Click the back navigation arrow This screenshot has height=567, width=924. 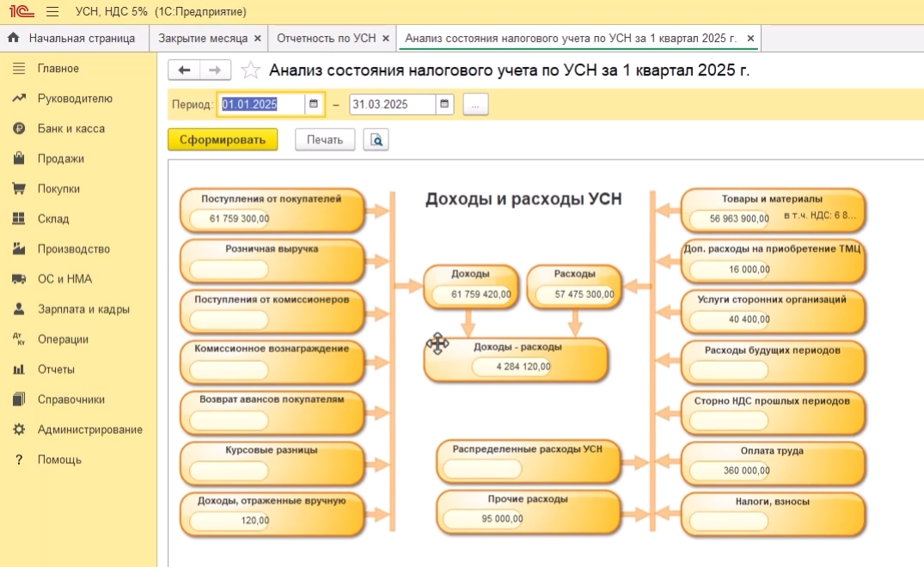184,70
